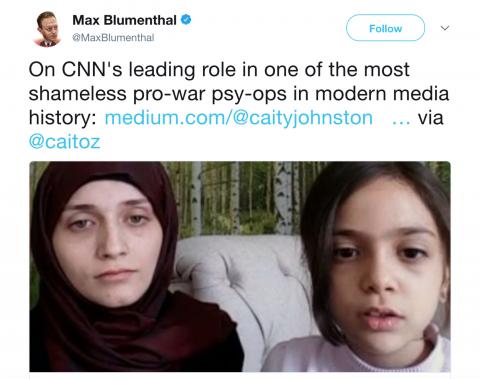Viewport: 480px width, 379px height.
Task: Open the embedded article preview image
Action: tap(240, 267)
